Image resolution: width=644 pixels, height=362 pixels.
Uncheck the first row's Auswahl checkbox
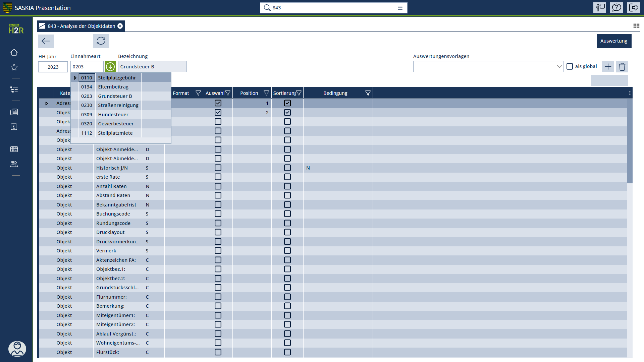point(218,103)
